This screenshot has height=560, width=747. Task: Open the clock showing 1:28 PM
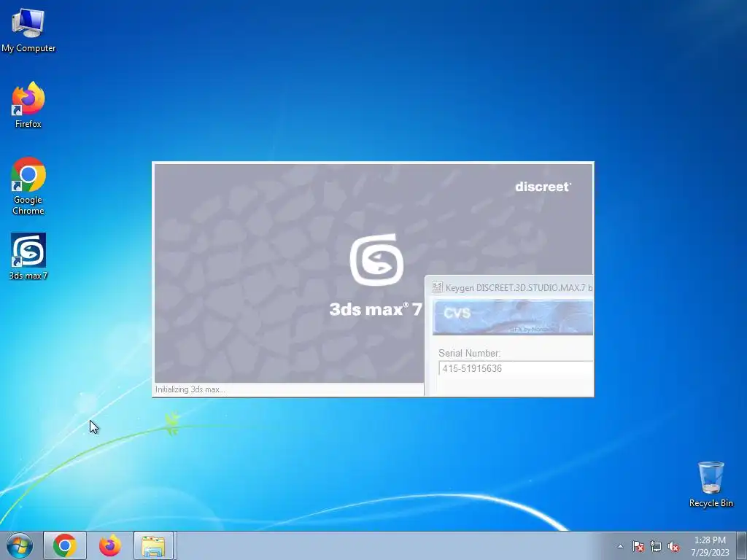(710, 545)
